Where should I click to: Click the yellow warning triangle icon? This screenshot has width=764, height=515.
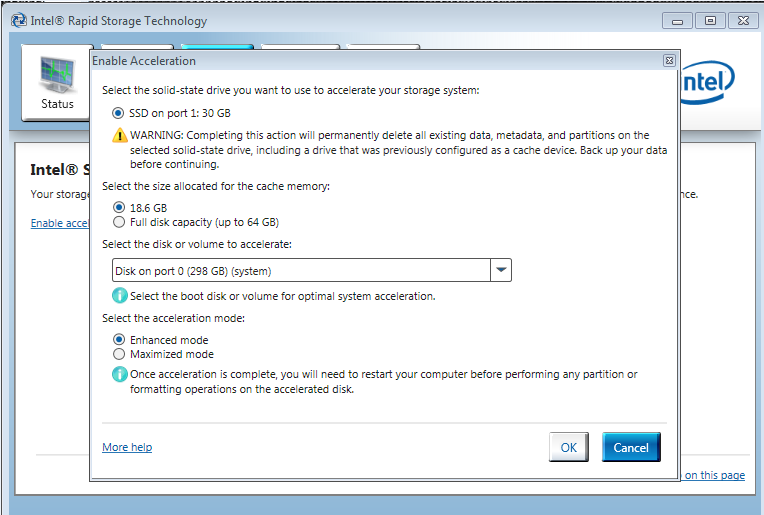(x=120, y=135)
